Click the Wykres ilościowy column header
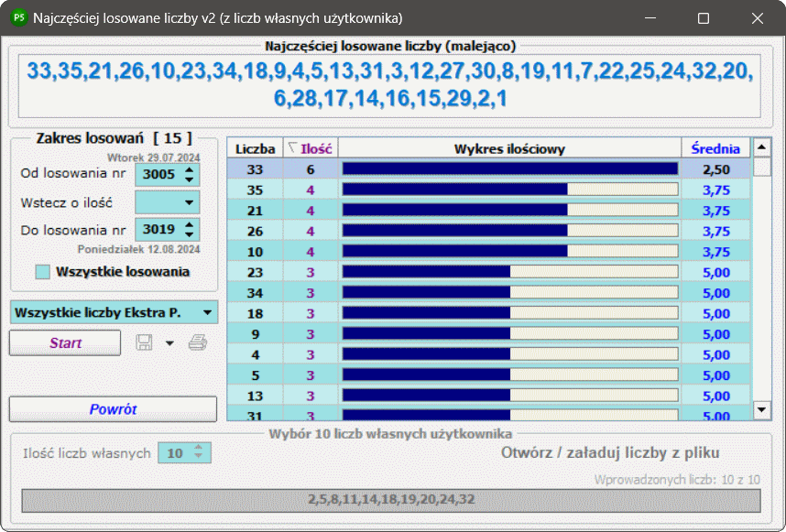This screenshot has height=532, width=786. [509, 148]
